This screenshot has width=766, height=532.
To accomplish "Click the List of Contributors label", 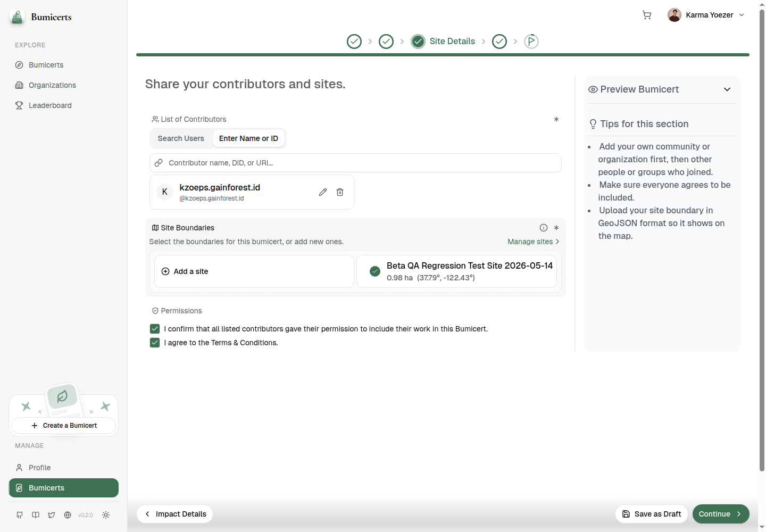I will [x=194, y=119].
